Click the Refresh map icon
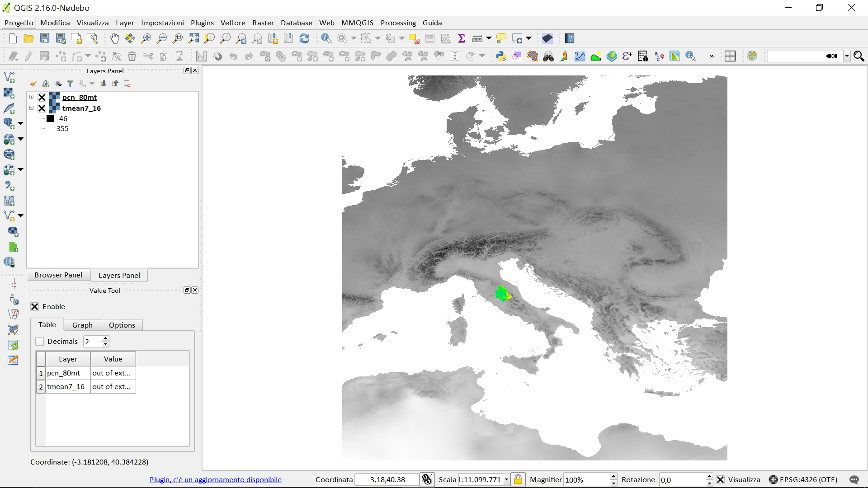This screenshot has height=488, width=868. [x=304, y=38]
